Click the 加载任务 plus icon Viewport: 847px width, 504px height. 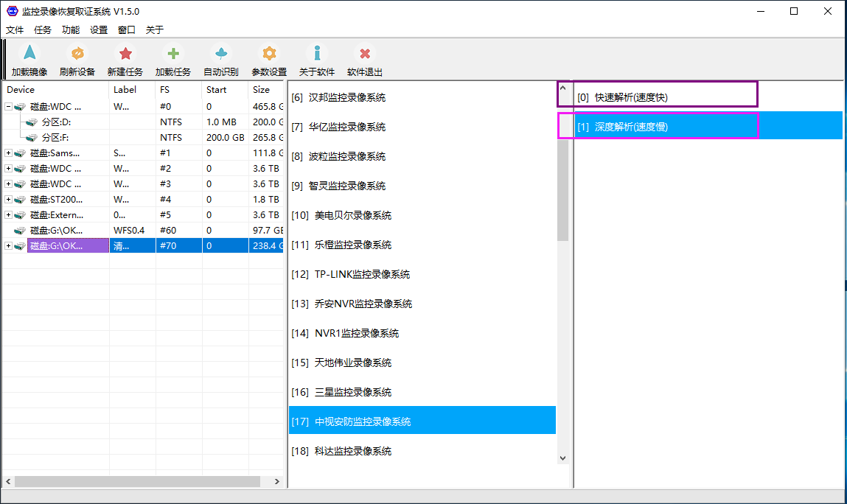coord(173,54)
